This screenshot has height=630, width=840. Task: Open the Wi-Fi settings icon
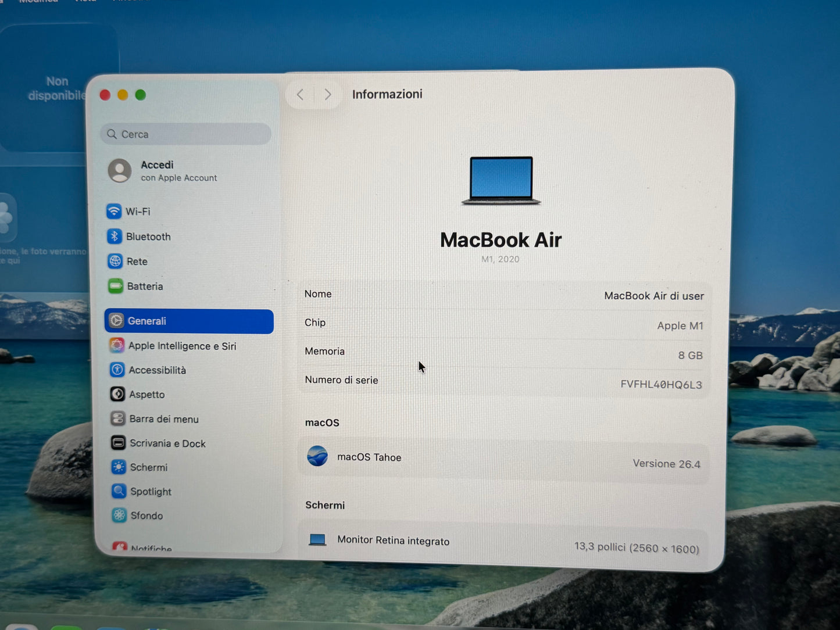(114, 211)
